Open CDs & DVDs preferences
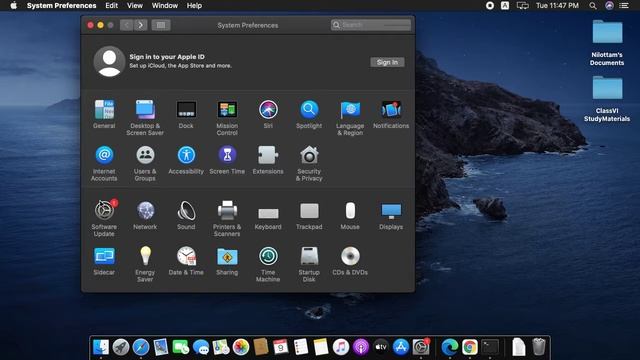The height and width of the screenshot is (360, 640). [350, 261]
